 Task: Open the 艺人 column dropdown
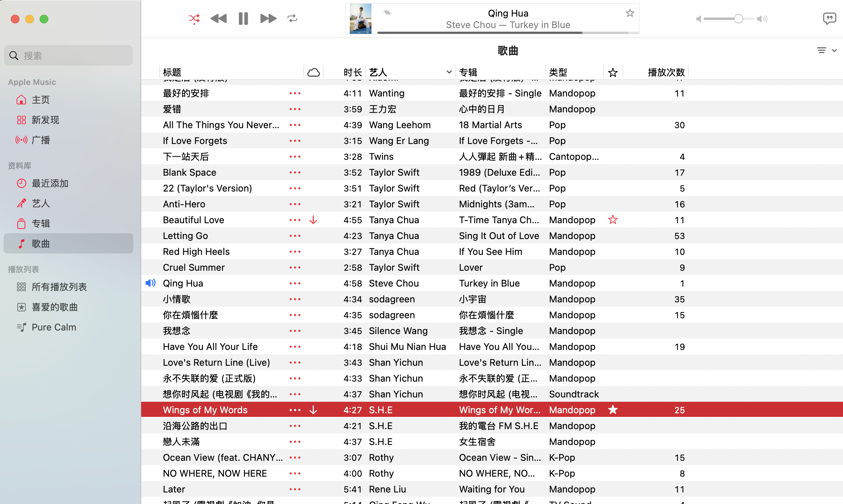point(449,72)
